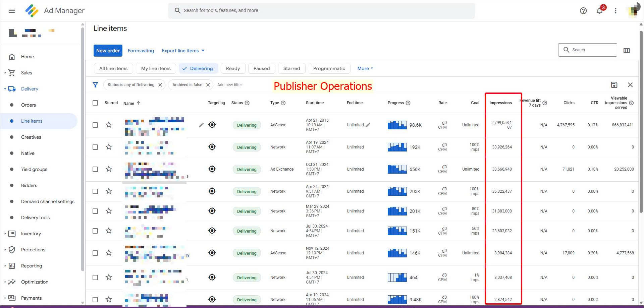This screenshot has height=308, width=644.
Task: Select the Starred tab
Action: 291,68
